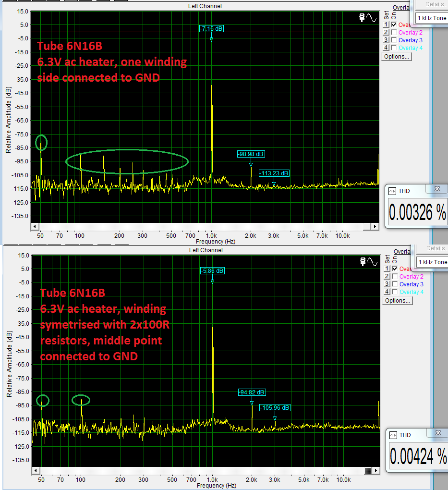Click the Set 3 button in the top panel

pos(386,40)
